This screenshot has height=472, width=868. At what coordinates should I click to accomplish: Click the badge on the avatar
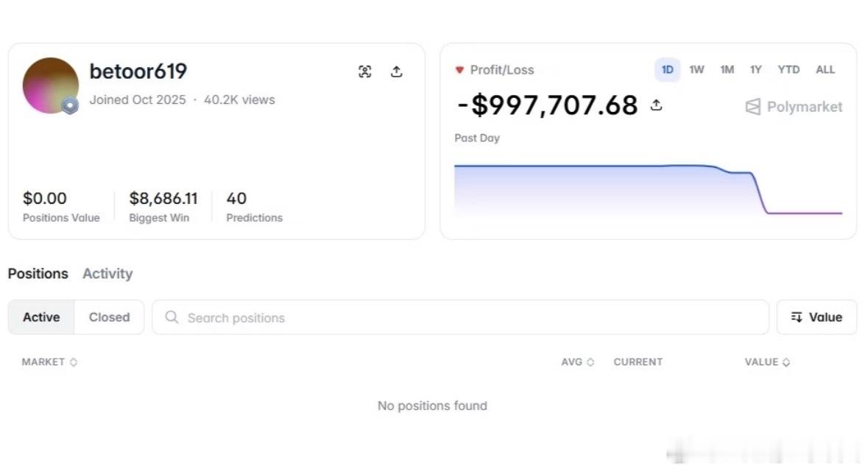click(70, 105)
